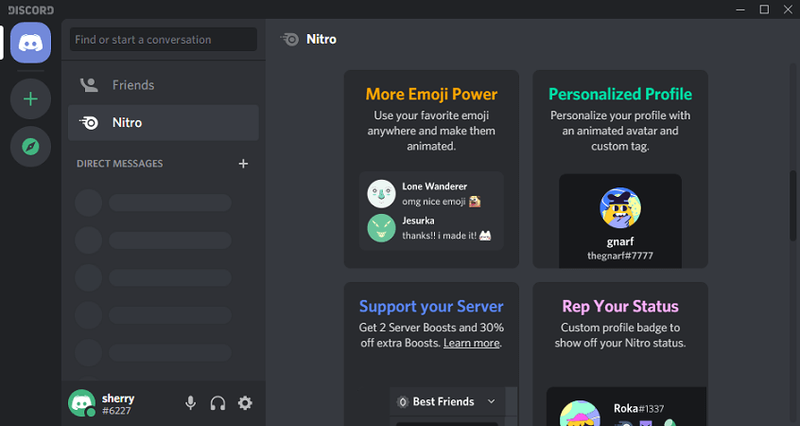Create a new DM with plus icon

pos(243,163)
